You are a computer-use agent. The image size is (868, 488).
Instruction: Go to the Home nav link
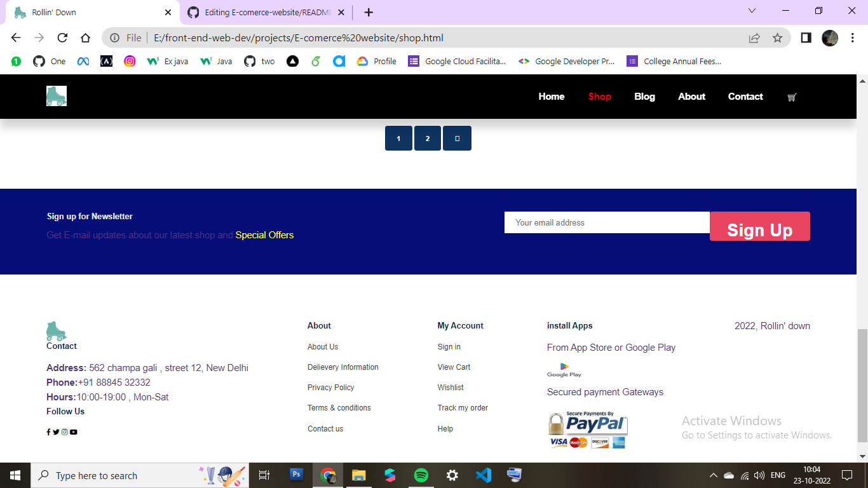tap(552, 97)
